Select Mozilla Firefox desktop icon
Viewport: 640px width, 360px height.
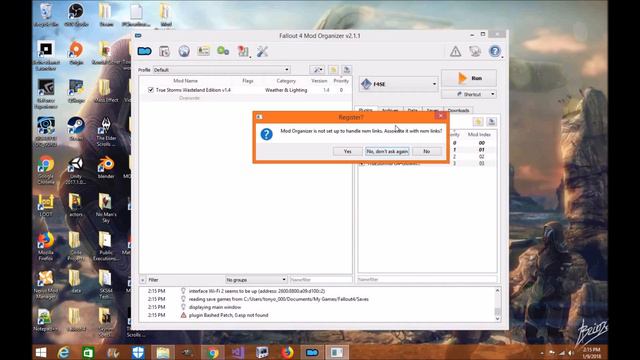pyautogui.click(x=46, y=246)
